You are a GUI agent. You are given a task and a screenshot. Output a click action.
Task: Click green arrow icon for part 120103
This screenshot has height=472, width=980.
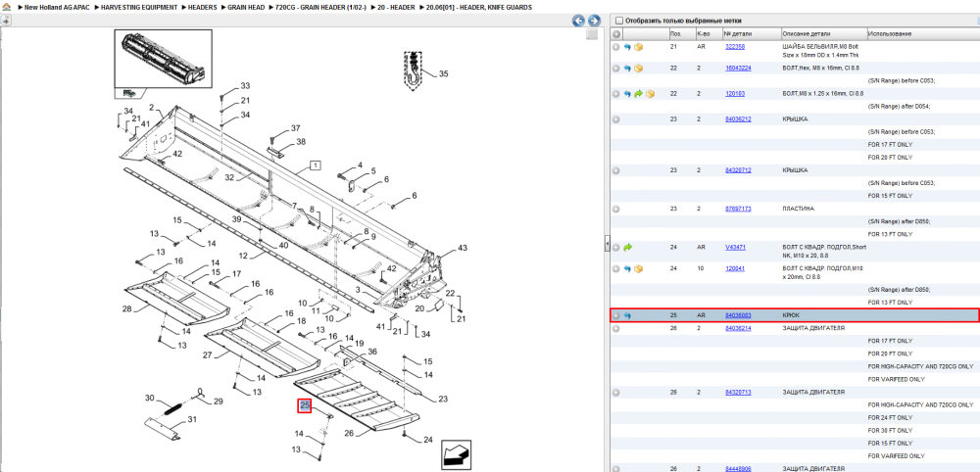pyautogui.click(x=639, y=94)
